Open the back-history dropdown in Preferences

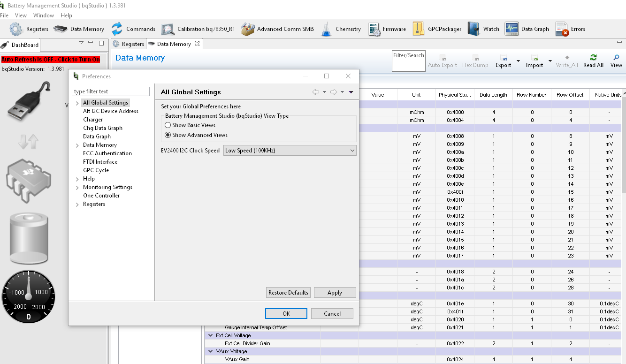tap(324, 92)
